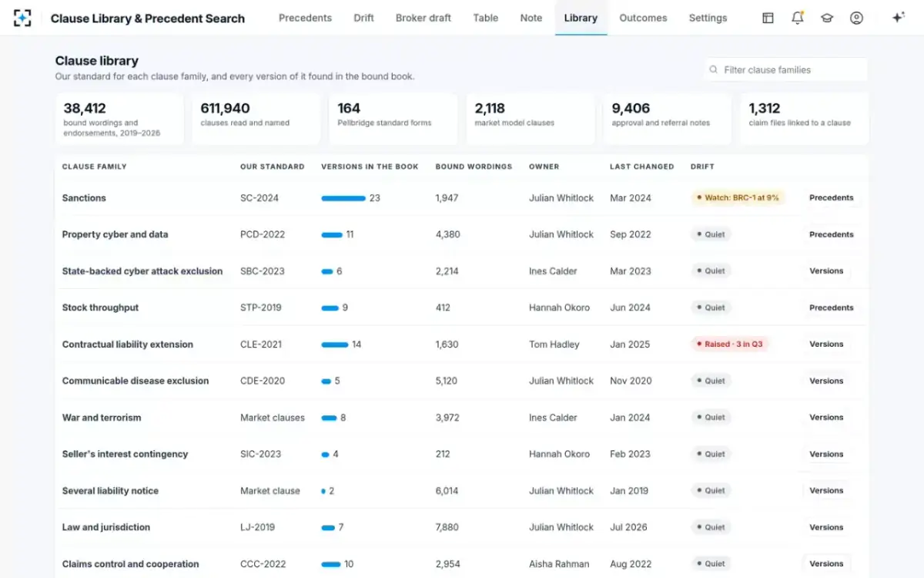The height and width of the screenshot is (578, 924).
Task: Click the Raised · 3 in Q3 badge
Action: click(729, 344)
